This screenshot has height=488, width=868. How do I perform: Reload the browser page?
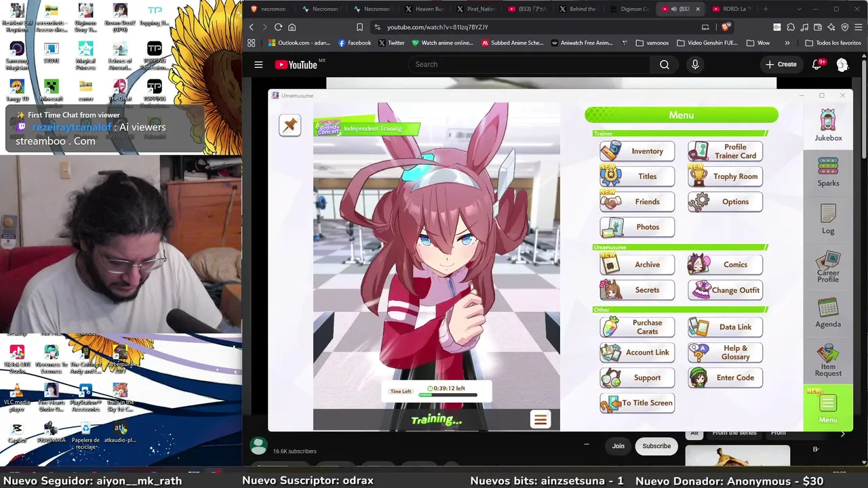tap(278, 27)
